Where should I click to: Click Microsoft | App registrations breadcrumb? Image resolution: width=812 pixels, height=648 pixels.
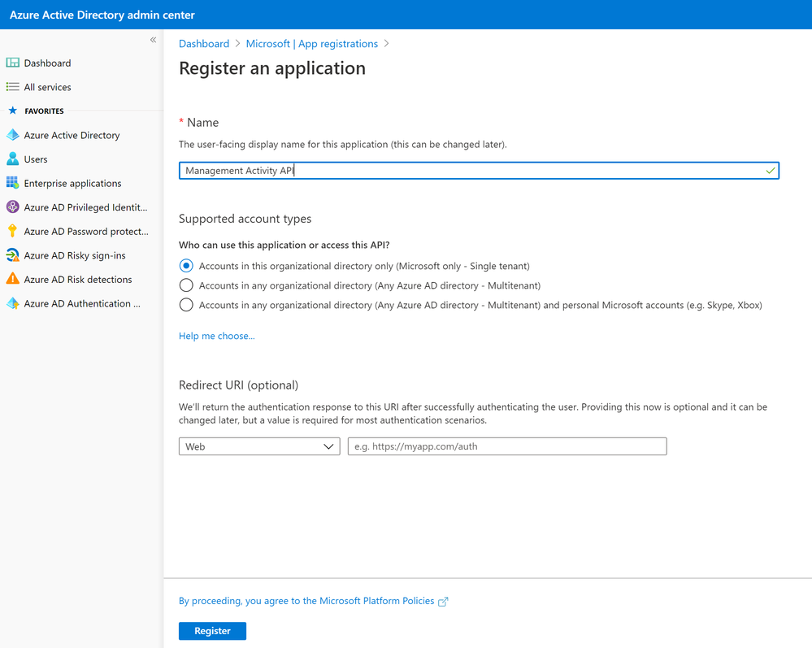click(x=312, y=44)
